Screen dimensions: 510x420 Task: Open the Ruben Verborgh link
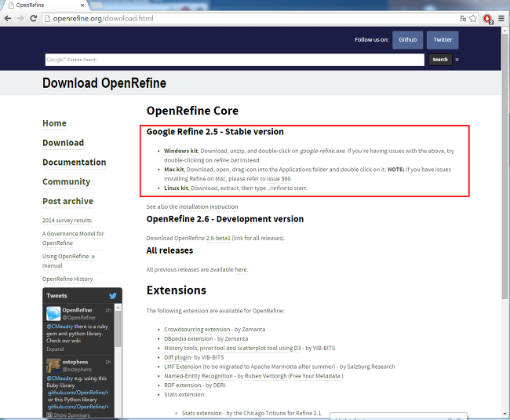click(265, 376)
